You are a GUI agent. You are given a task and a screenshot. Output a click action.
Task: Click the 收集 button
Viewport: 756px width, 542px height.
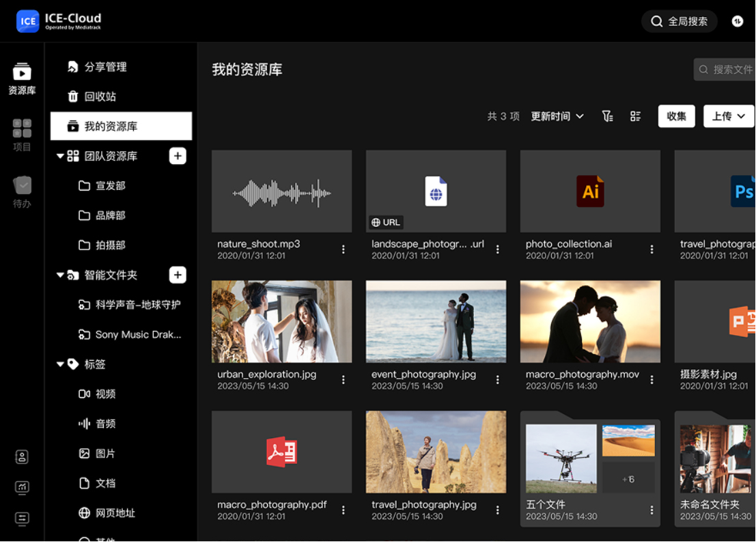click(x=676, y=116)
